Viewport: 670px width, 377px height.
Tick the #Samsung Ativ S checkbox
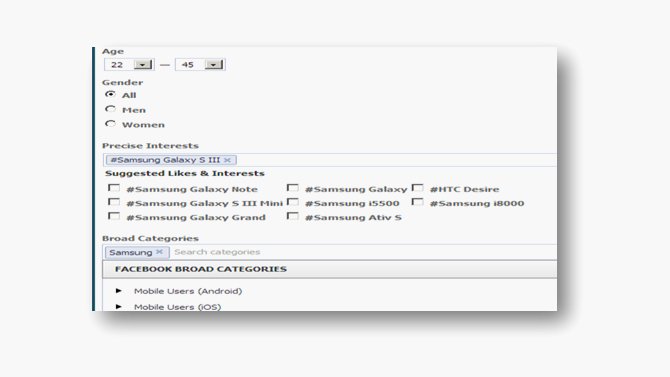tap(293, 216)
